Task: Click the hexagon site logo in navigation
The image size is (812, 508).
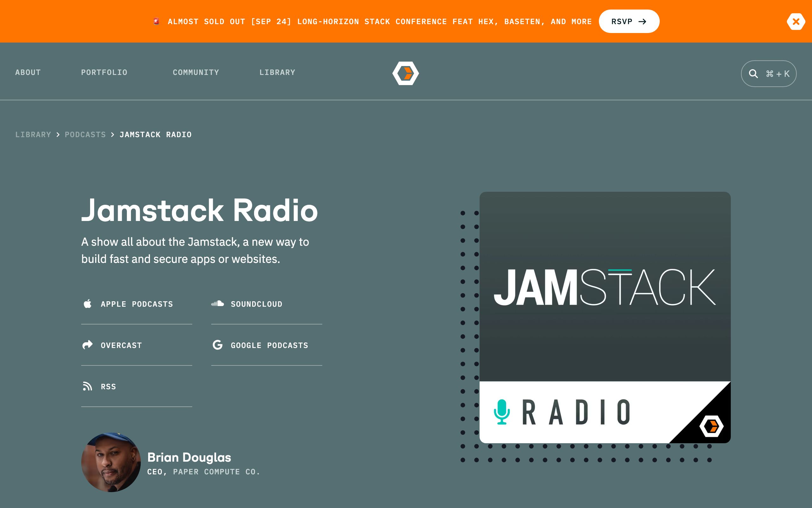Action: [x=406, y=73]
